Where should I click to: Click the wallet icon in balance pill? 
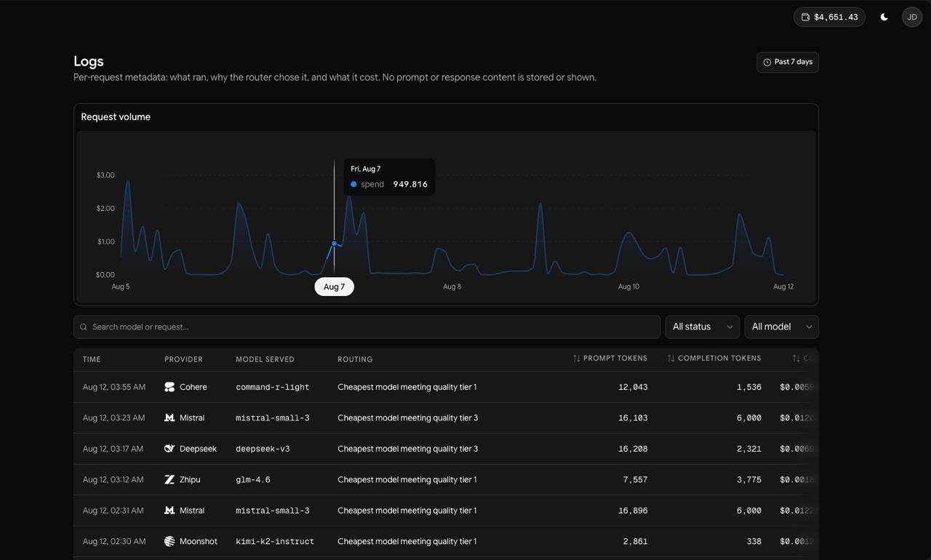click(805, 17)
